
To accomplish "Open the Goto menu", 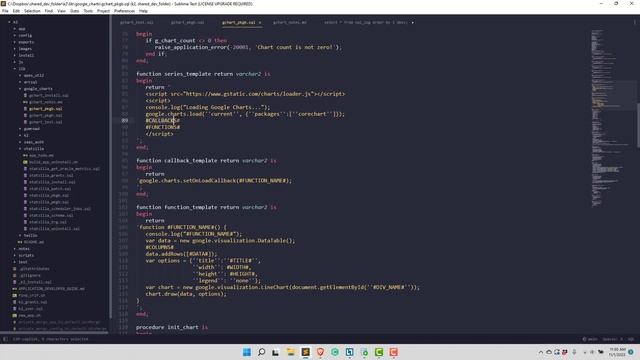I will pos(75,11).
